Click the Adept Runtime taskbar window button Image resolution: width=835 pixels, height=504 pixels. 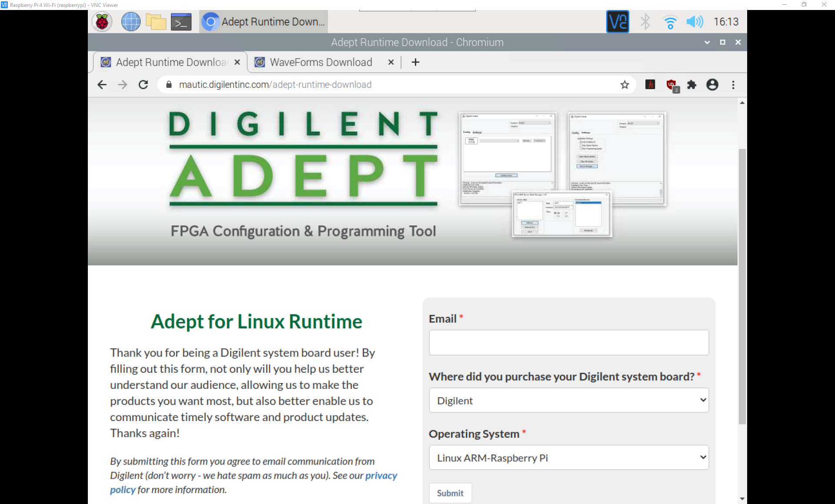coord(264,22)
